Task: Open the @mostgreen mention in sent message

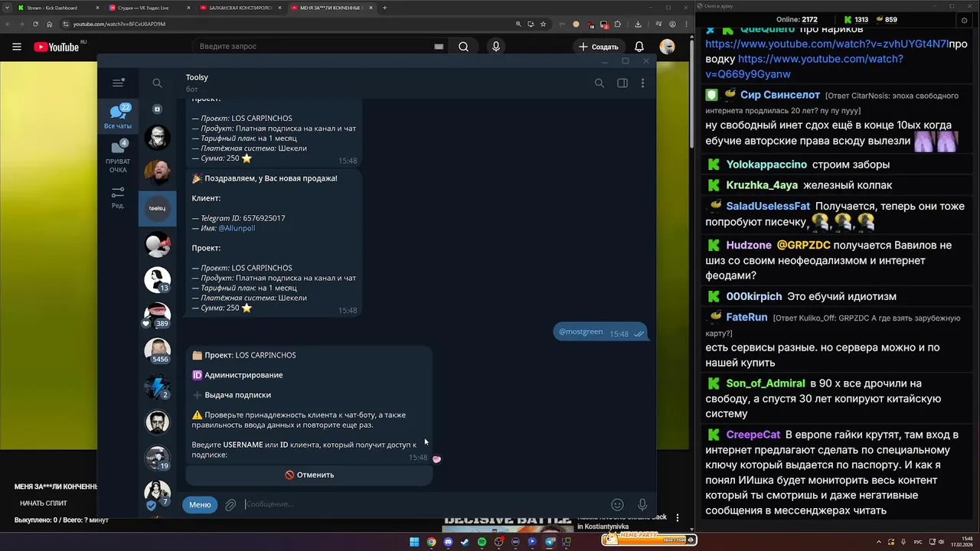Action: tap(580, 332)
